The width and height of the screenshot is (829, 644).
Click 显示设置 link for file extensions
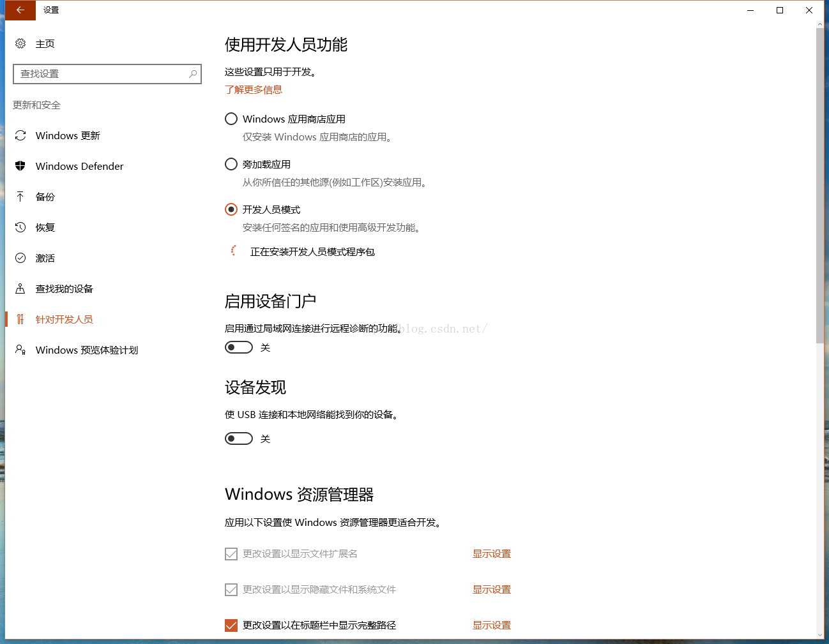tap(492, 554)
